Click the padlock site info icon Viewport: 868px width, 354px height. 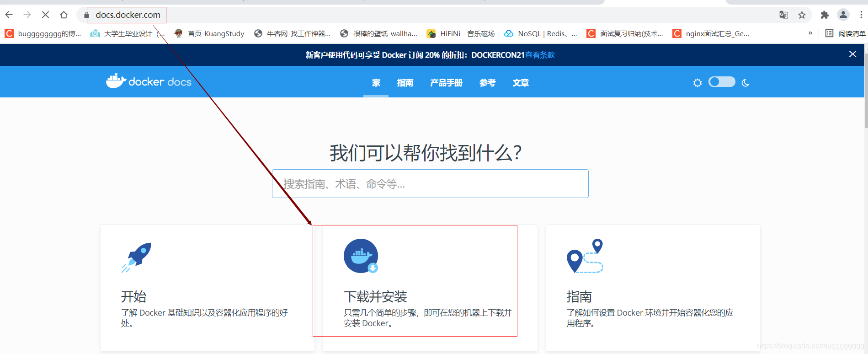coord(86,15)
